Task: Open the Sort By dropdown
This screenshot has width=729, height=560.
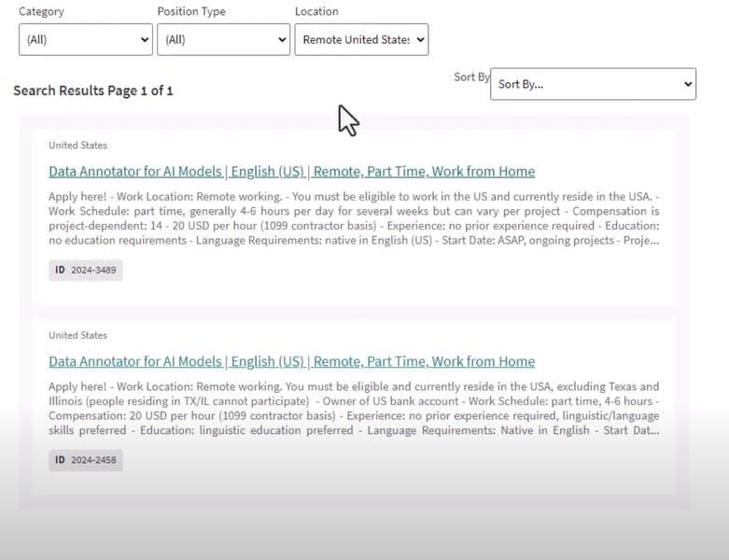Action: 593,84
